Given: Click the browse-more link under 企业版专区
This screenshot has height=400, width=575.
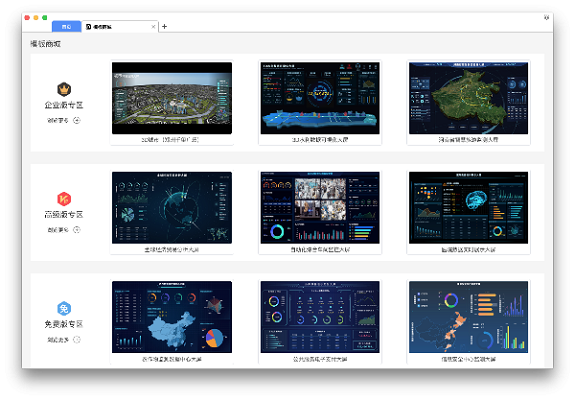Looking at the screenshot, I should click(58, 120).
